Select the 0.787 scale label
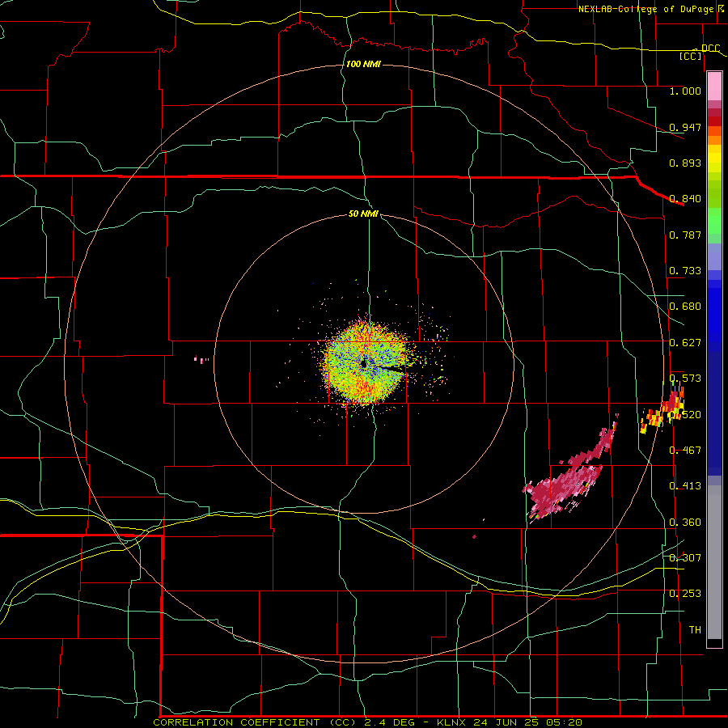This screenshot has height=728, width=728. (685, 235)
